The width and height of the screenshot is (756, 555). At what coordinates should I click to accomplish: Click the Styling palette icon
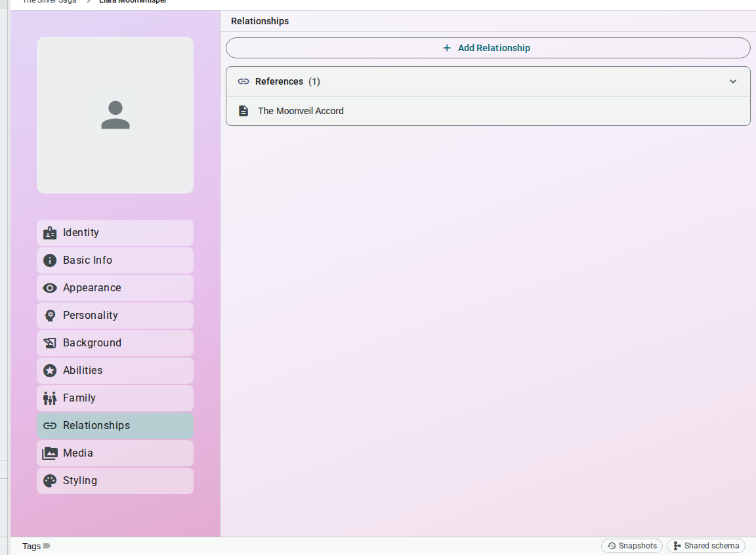(x=50, y=481)
